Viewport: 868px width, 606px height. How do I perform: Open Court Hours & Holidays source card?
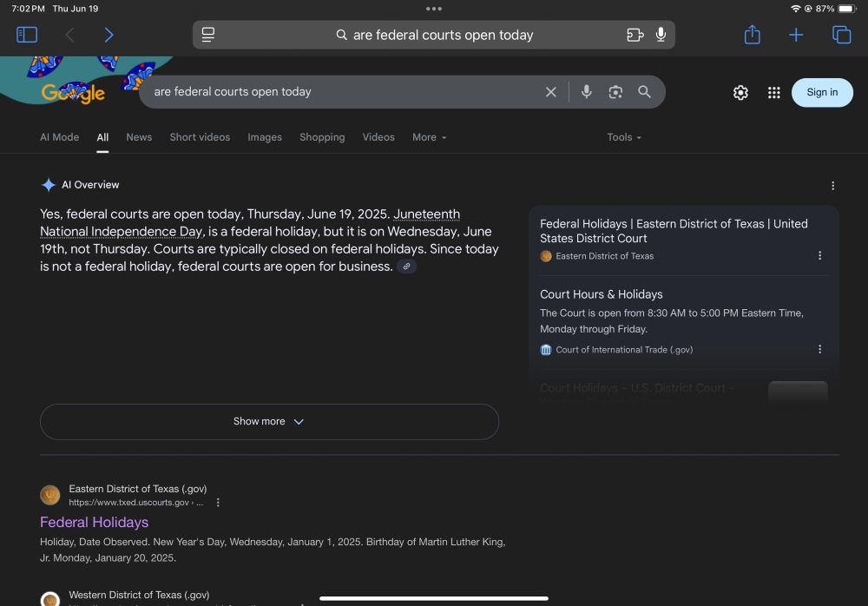[602, 294]
